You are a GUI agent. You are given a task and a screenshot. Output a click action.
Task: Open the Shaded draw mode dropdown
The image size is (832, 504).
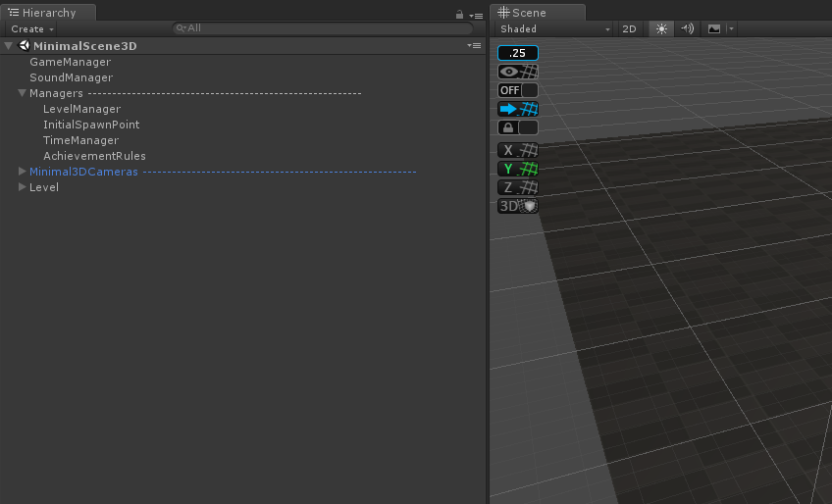[x=555, y=29]
